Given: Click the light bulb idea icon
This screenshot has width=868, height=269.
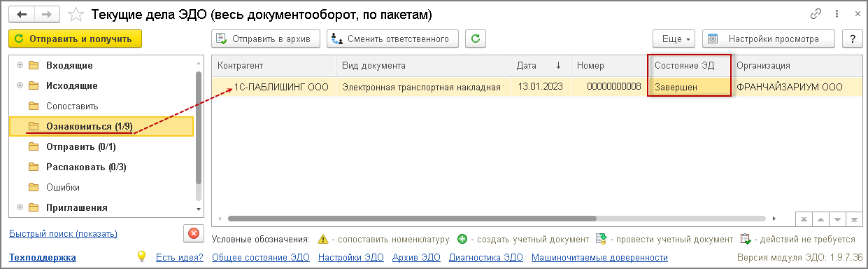Looking at the screenshot, I should [x=141, y=257].
